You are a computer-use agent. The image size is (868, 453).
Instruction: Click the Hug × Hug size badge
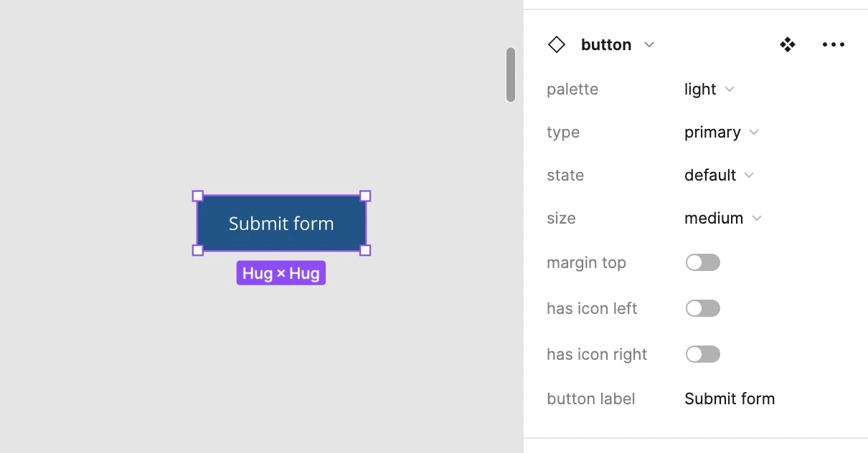tap(280, 273)
